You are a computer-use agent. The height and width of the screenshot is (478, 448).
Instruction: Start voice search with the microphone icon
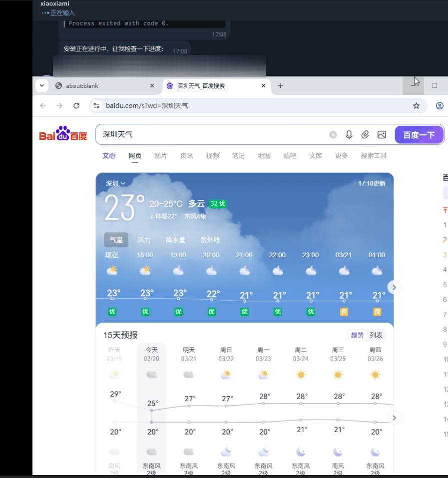349,134
